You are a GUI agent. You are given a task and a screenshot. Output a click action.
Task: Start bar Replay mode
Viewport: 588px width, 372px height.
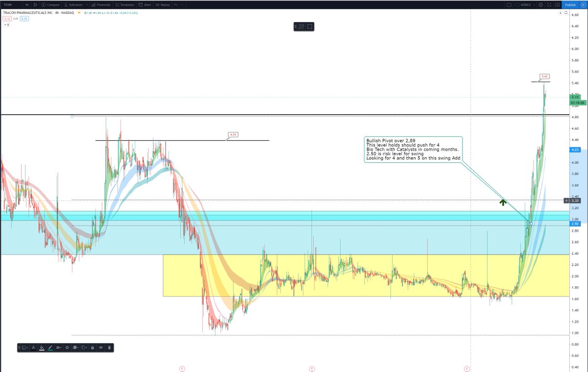[x=162, y=4]
